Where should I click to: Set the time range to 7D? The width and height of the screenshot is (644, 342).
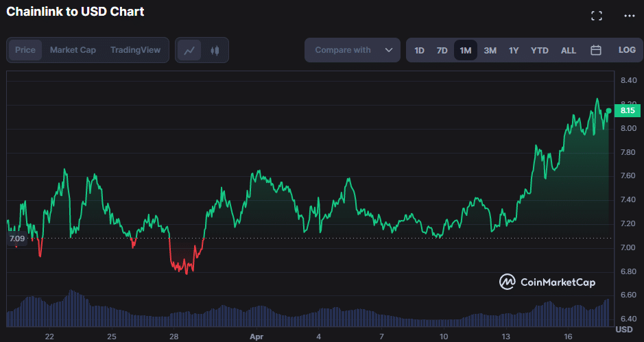point(442,51)
